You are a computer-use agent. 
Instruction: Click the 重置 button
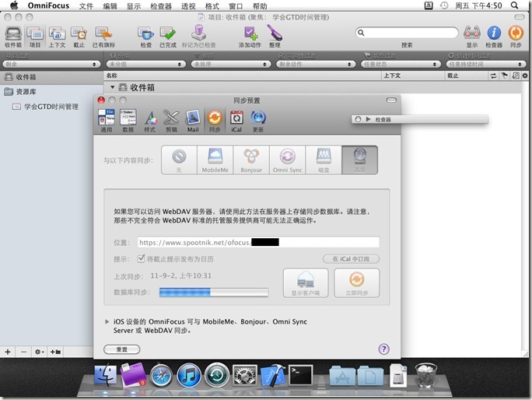(x=122, y=349)
